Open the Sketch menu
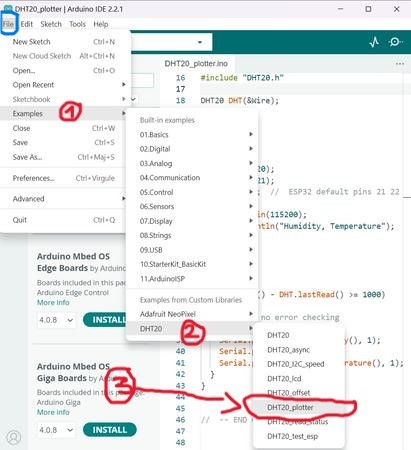Image resolution: width=411 pixels, height=450 pixels. point(51,24)
